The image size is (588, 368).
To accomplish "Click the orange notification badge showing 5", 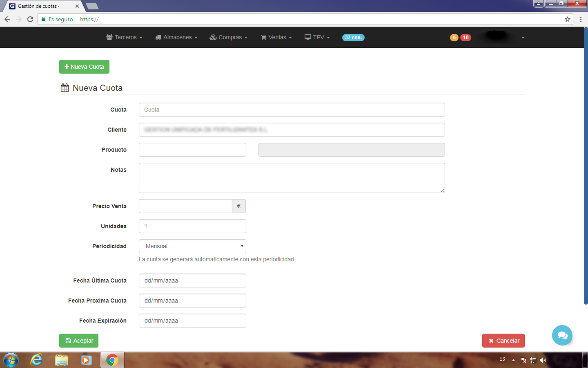I will [x=454, y=38].
